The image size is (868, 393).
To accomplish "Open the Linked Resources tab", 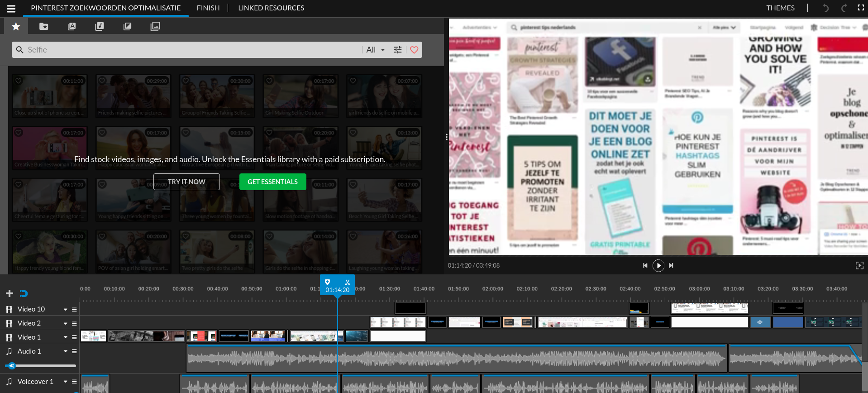I will (x=271, y=8).
